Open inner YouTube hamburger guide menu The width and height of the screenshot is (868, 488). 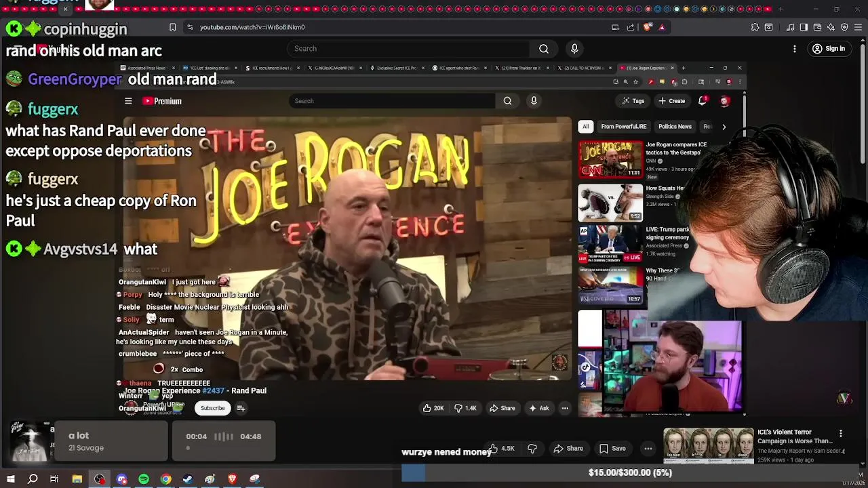pos(128,101)
